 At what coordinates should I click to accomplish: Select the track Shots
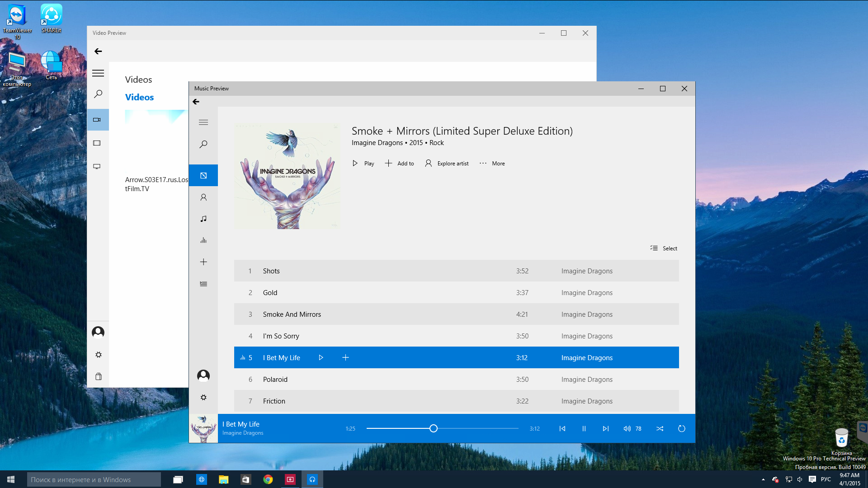(457, 271)
